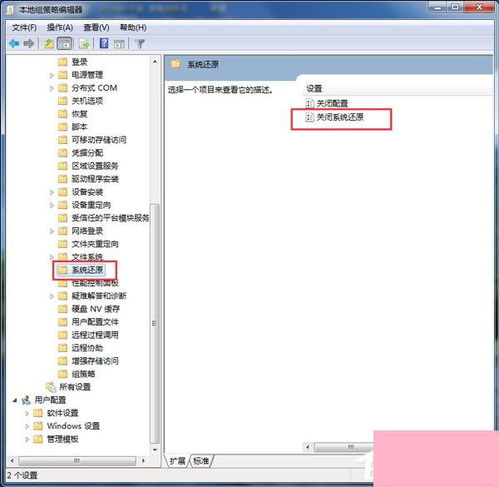Click the tree pane vertical scrollbar thumb
Image resolution: width=499 pixels, height=487 pixels.
click(x=154, y=323)
